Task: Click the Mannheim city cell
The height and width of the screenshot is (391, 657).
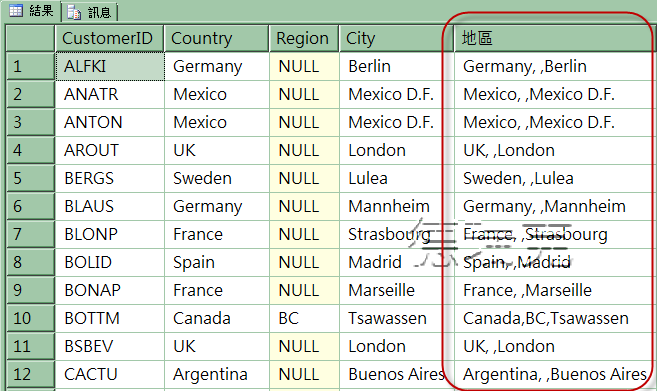Action: tap(396, 206)
